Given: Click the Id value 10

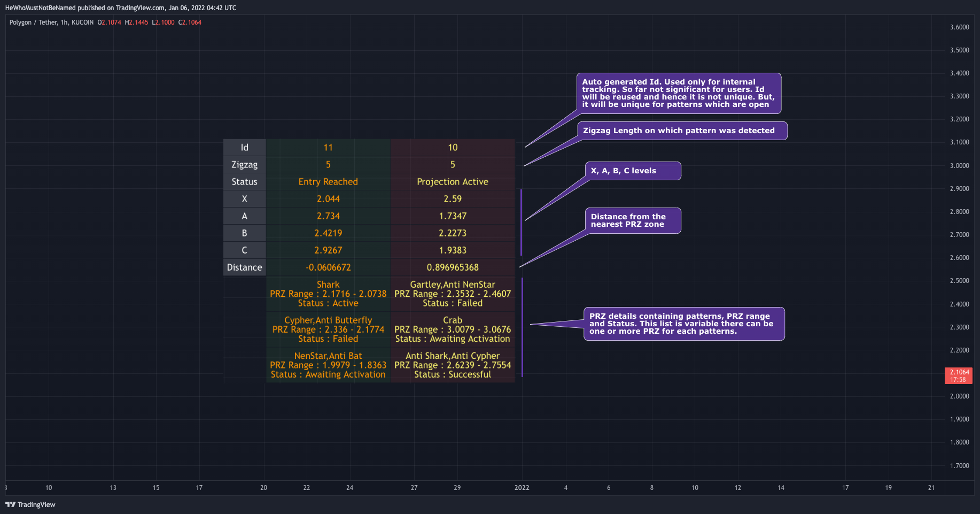Looking at the screenshot, I should coord(453,148).
